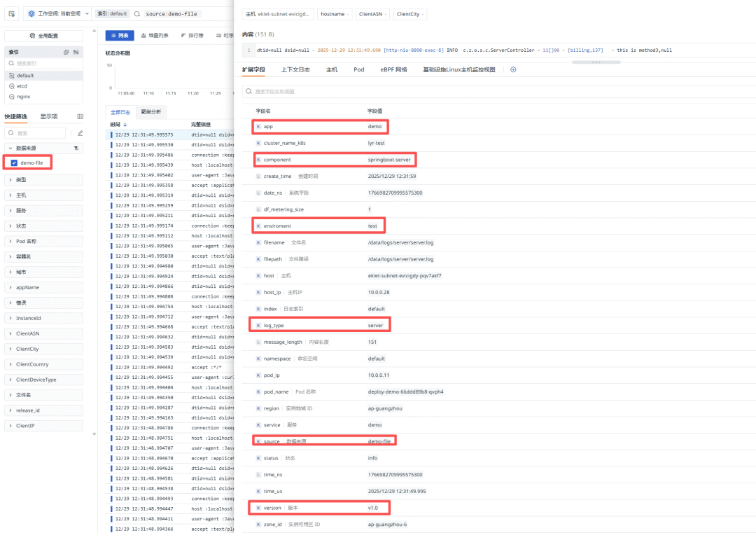This screenshot has width=756, height=533.
Task: Collapse the 数据来源 filter group
Action: point(10,148)
